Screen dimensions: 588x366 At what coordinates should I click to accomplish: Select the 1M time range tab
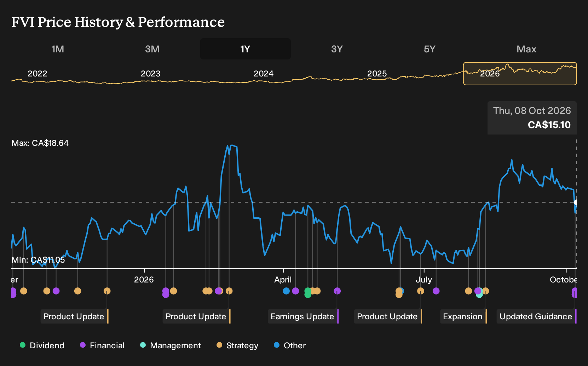pos(58,49)
